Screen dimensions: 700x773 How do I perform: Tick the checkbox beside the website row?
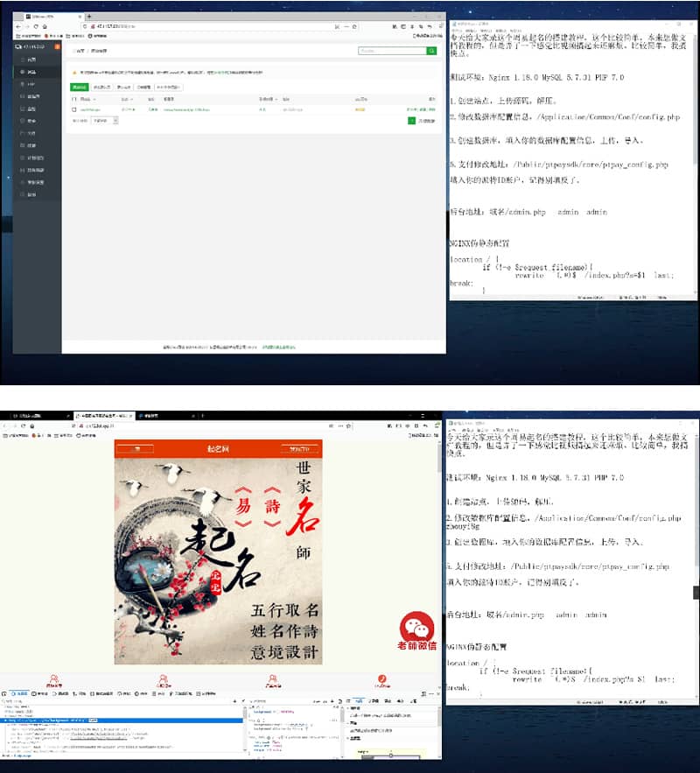(x=74, y=109)
